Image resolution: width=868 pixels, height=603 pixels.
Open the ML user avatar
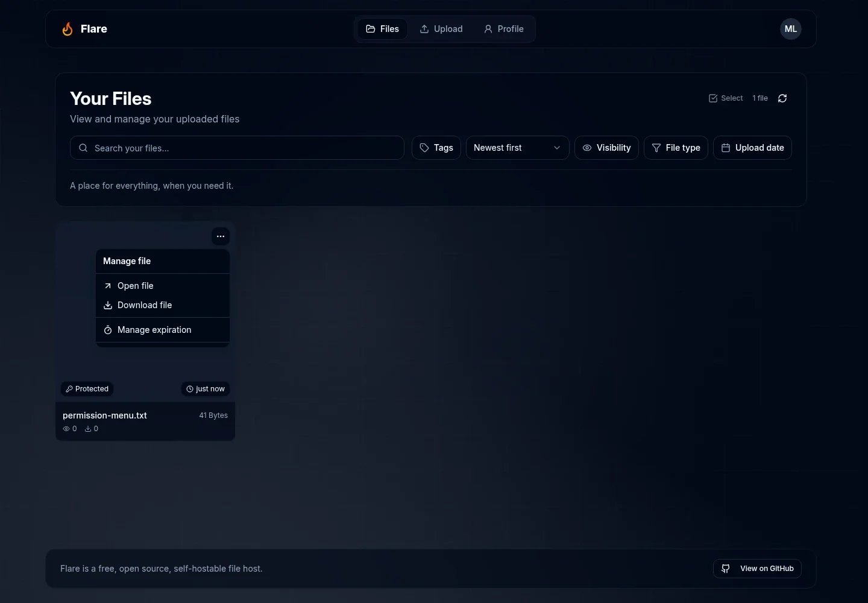click(x=790, y=29)
